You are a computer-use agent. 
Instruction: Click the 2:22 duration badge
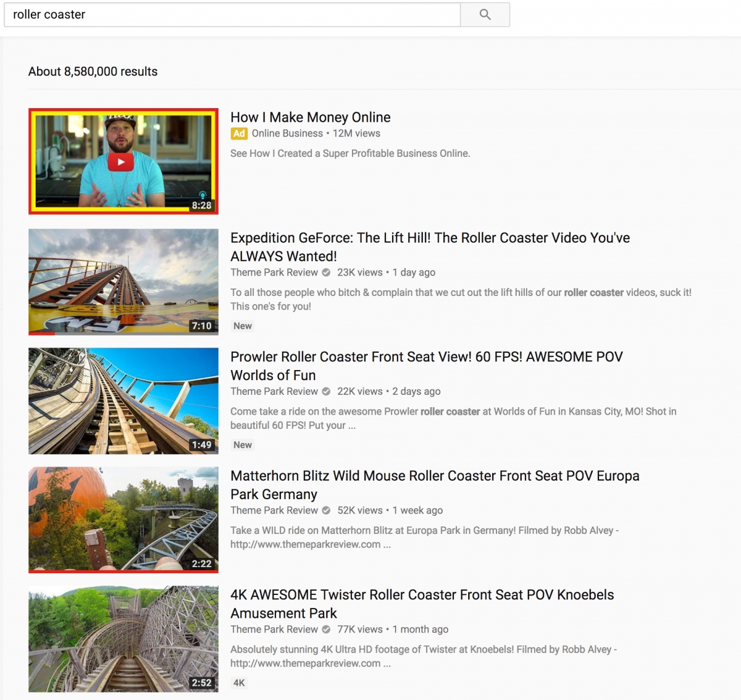coord(201,563)
